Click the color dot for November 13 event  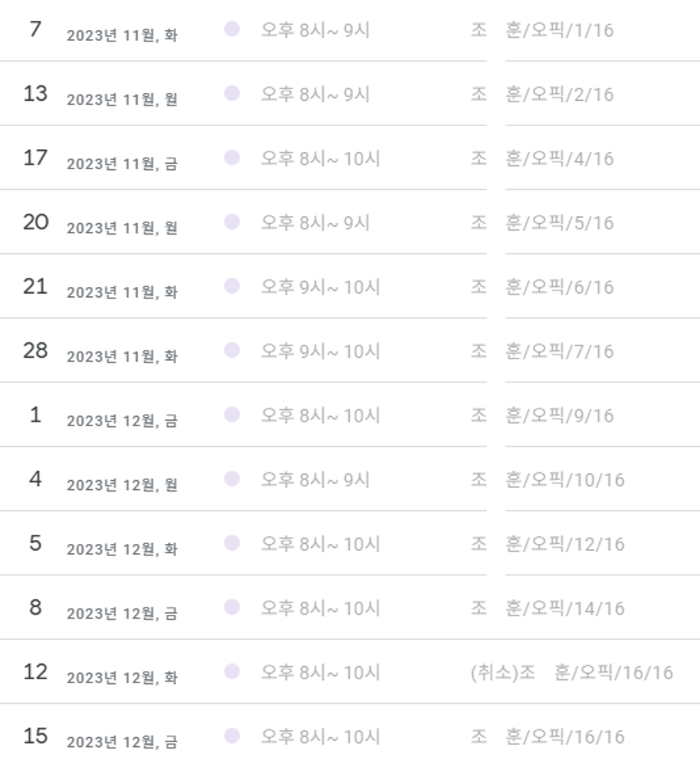(x=232, y=93)
